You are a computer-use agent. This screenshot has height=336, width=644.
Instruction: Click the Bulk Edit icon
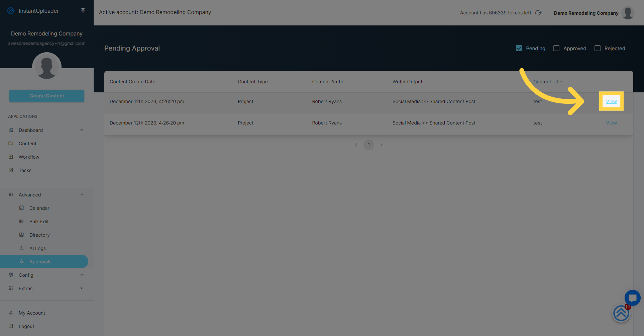(21, 221)
